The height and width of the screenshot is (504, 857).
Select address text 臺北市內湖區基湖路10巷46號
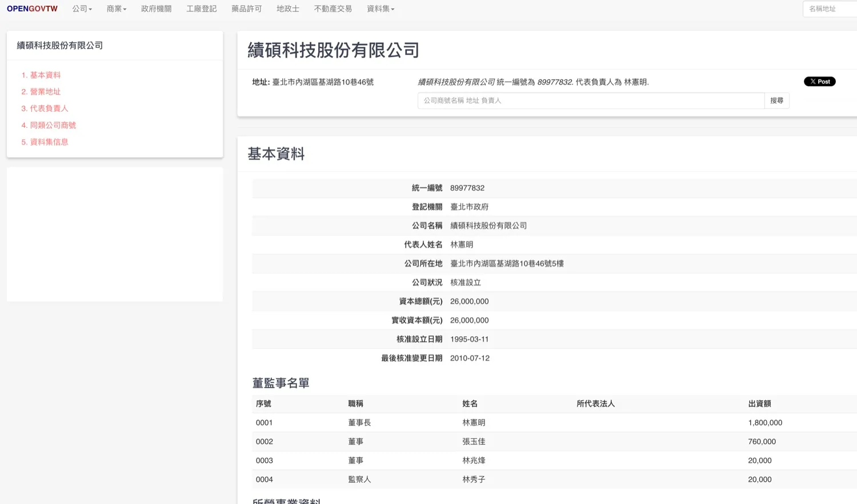click(x=323, y=82)
